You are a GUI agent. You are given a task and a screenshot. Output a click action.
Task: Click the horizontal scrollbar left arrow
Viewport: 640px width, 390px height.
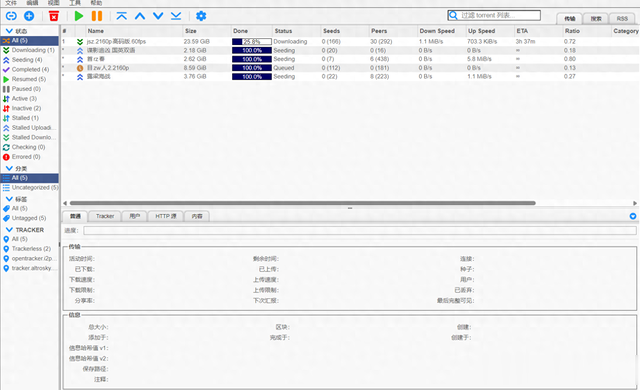65,203
